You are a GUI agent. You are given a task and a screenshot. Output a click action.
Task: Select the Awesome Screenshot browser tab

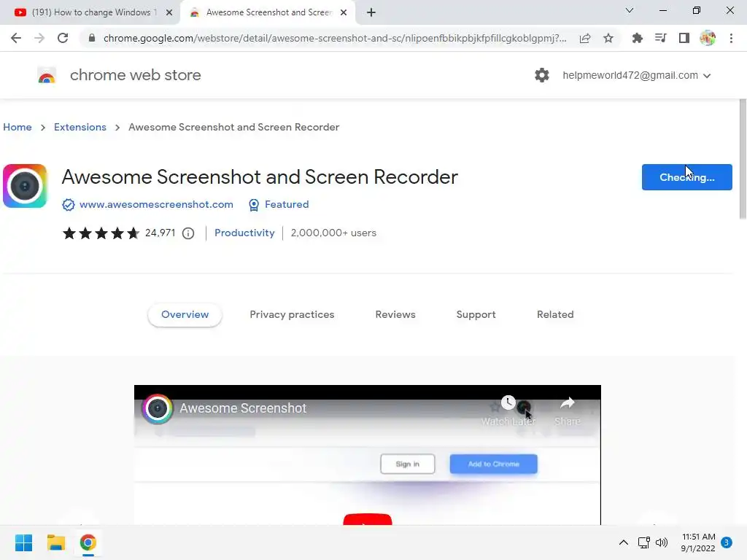(268, 12)
